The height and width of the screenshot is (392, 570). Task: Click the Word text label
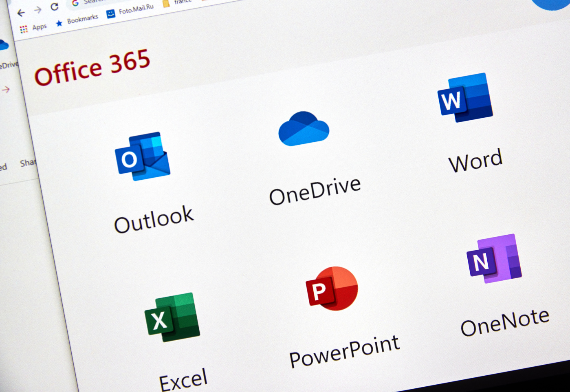tap(475, 160)
